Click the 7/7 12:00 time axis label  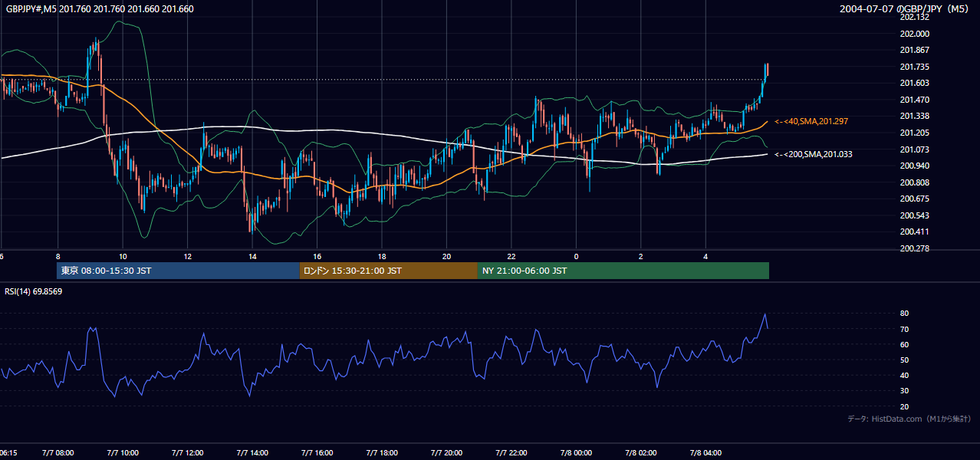click(x=188, y=452)
